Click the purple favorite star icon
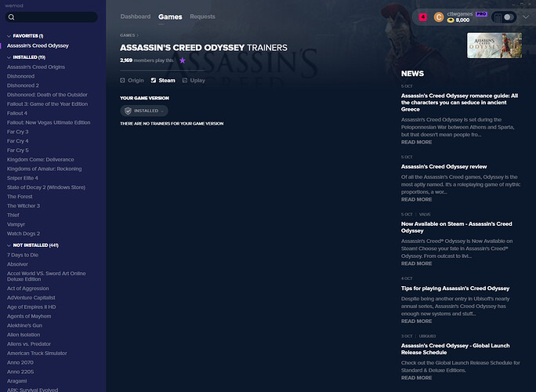Viewport: 536px width, 392px height. pyautogui.click(x=183, y=60)
